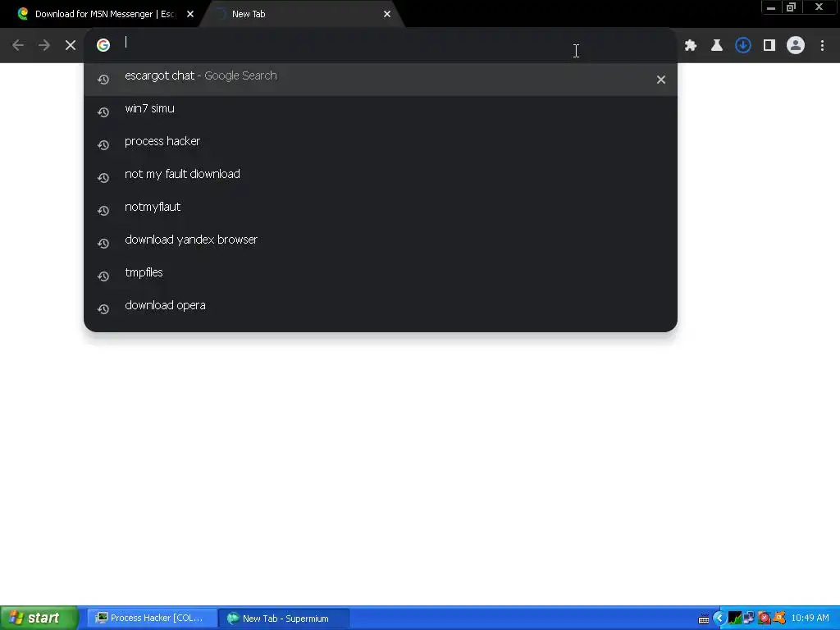
Task: Open red security alert tray icon
Action: [764, 619]
